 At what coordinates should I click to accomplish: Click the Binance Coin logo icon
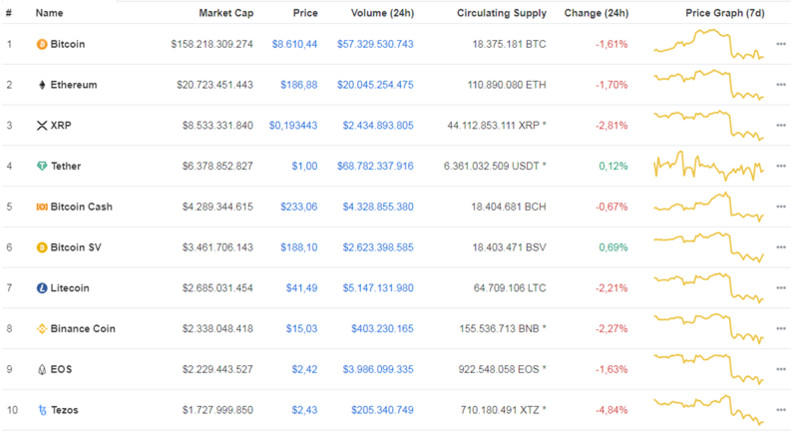click(41, 328)
